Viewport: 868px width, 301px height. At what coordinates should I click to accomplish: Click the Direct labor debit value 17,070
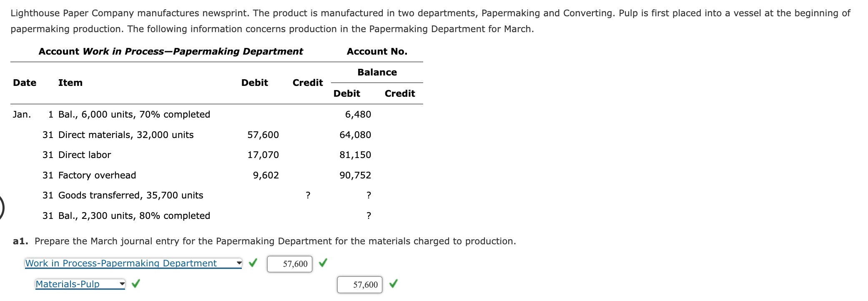click(x=263, y=155)
